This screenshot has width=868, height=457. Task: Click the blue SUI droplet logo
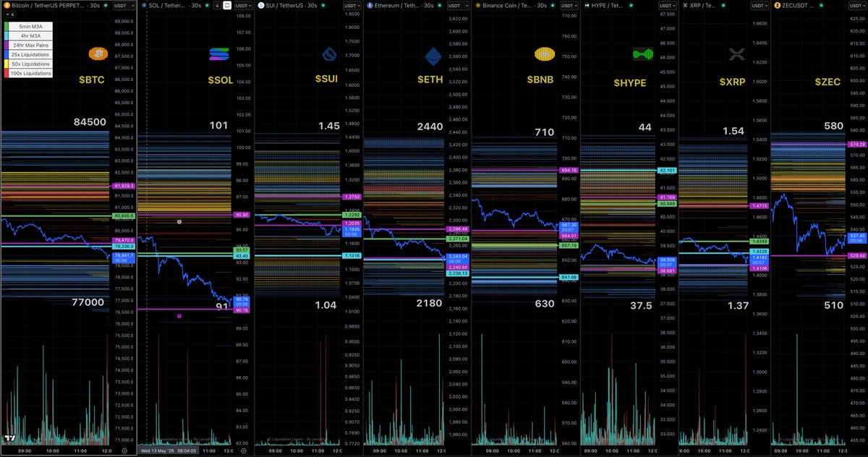[x=329, y=54]
